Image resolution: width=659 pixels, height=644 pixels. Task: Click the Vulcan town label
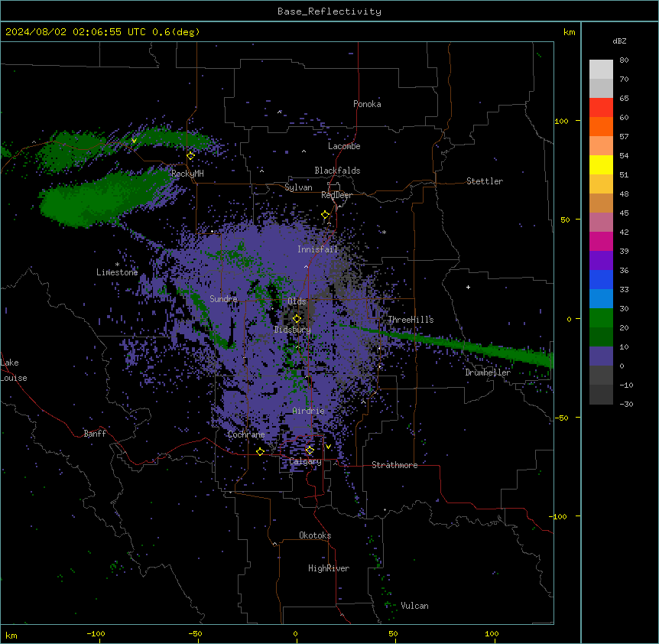415,606
